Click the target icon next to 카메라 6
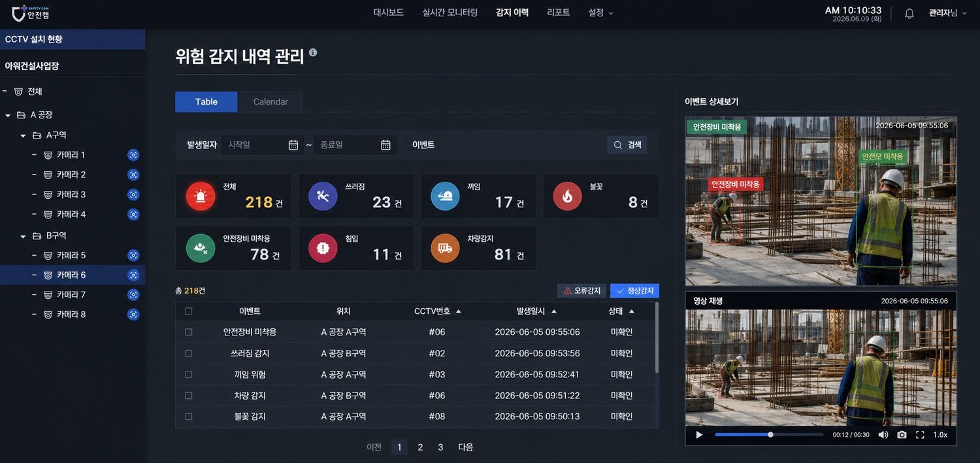This screenshot has height=463, width=980. click(133, 275)
